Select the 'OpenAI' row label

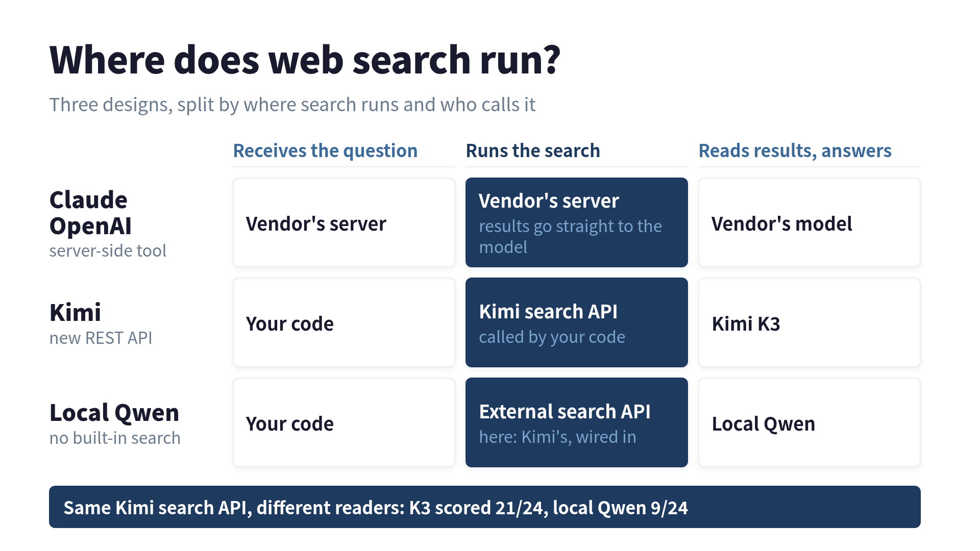(90, 226)
